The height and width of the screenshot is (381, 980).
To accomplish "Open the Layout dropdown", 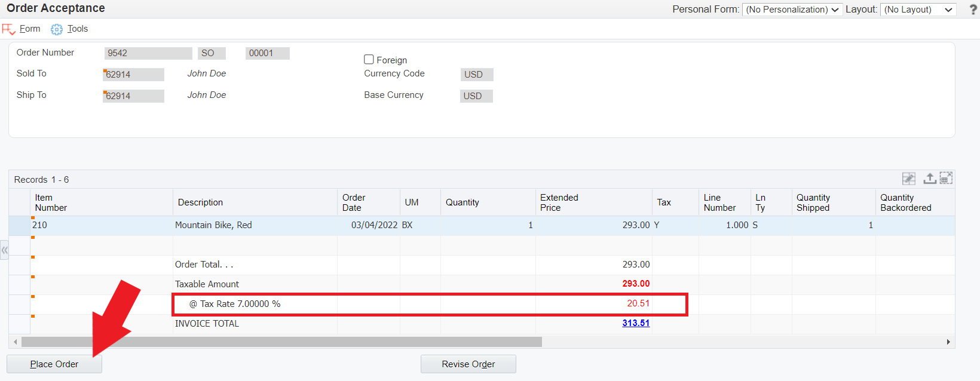I will [x=918, y=10].
